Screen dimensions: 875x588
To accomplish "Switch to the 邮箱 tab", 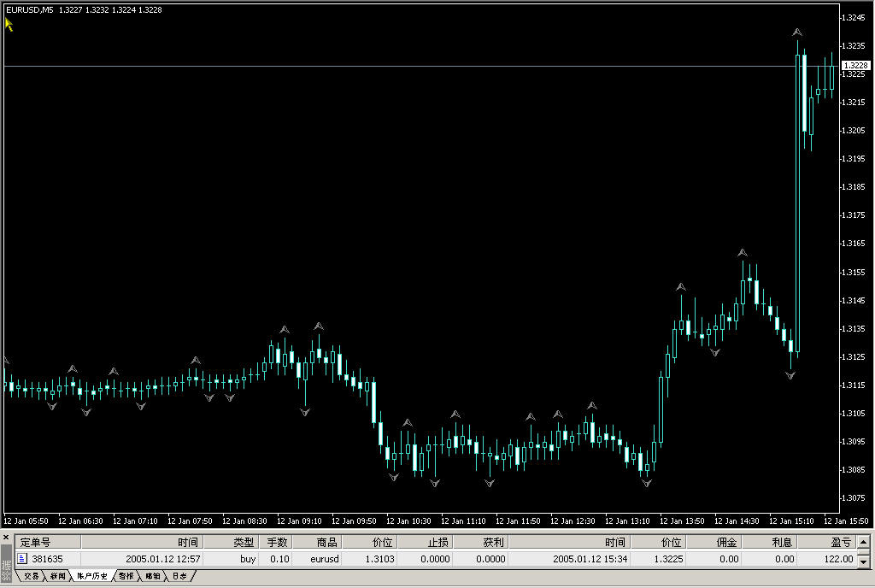I will coord(153,576).
